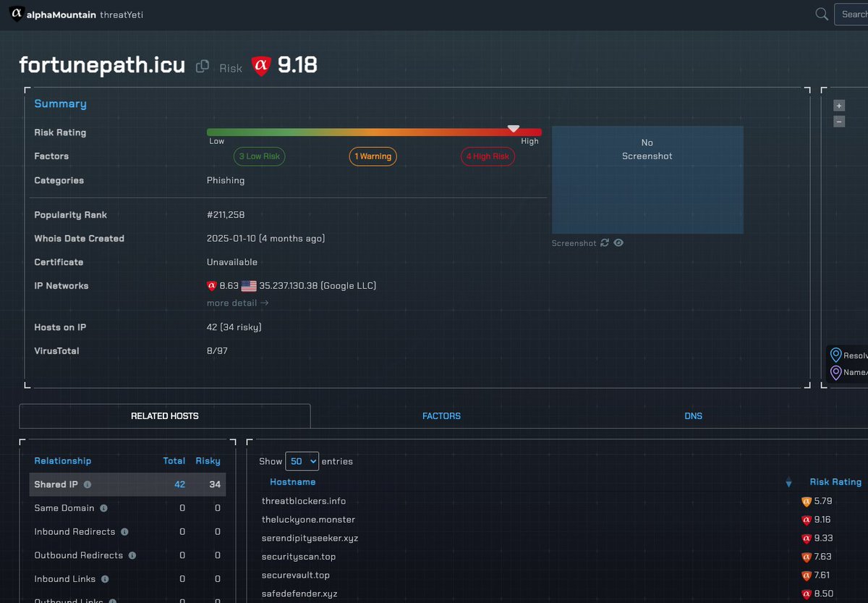Viewport: 868px width, 603px height.
Task: Open IP 35.237.130.38 link
Action: 286,286
